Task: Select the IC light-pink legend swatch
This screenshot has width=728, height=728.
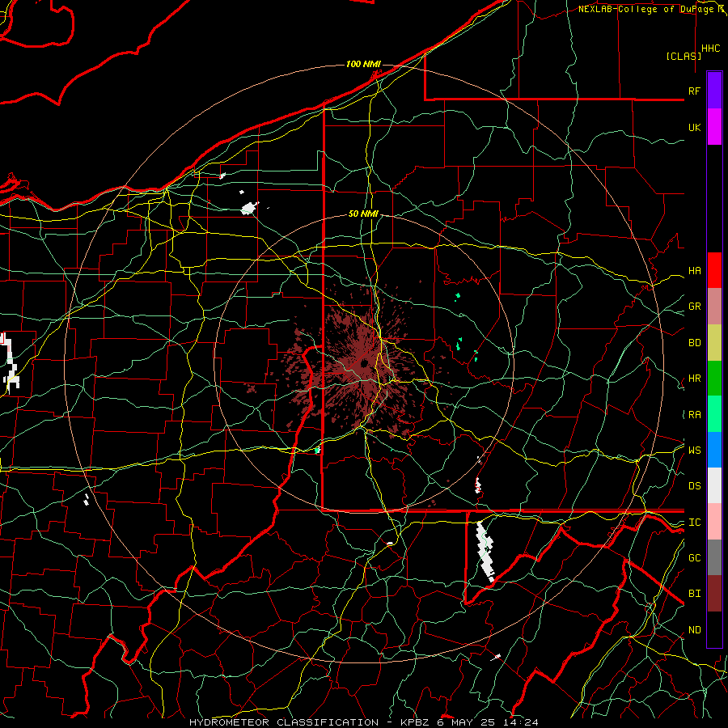Action: [x=714, y=522]
